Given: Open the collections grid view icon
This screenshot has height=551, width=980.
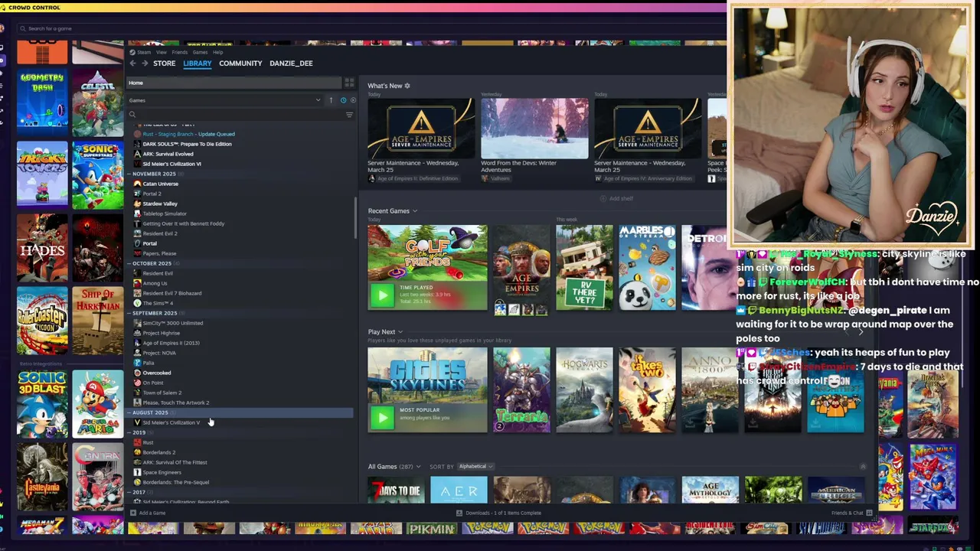Looking at the screenshot, I should (349, 83).
